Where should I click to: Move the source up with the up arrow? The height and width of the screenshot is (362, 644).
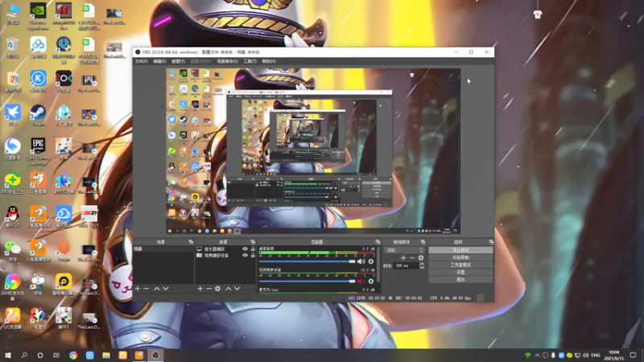[x=229, y=289]
